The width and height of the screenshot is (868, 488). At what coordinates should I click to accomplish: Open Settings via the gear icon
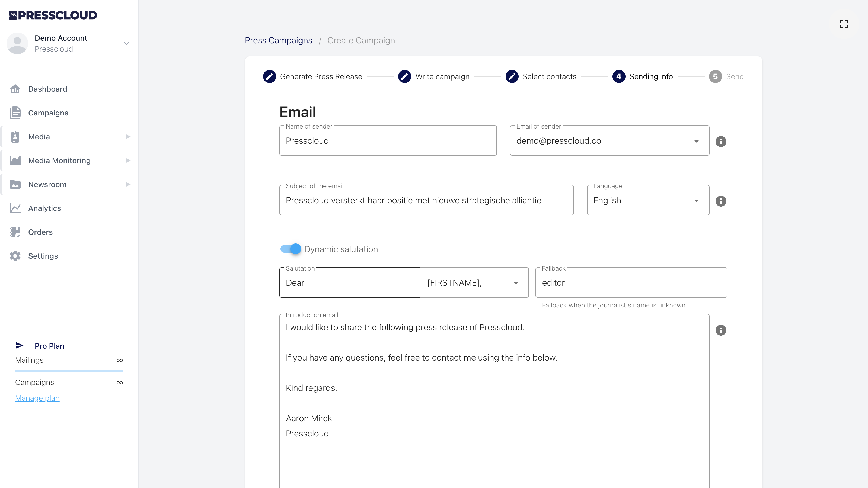pyautogui.click(x=15, y=256)
